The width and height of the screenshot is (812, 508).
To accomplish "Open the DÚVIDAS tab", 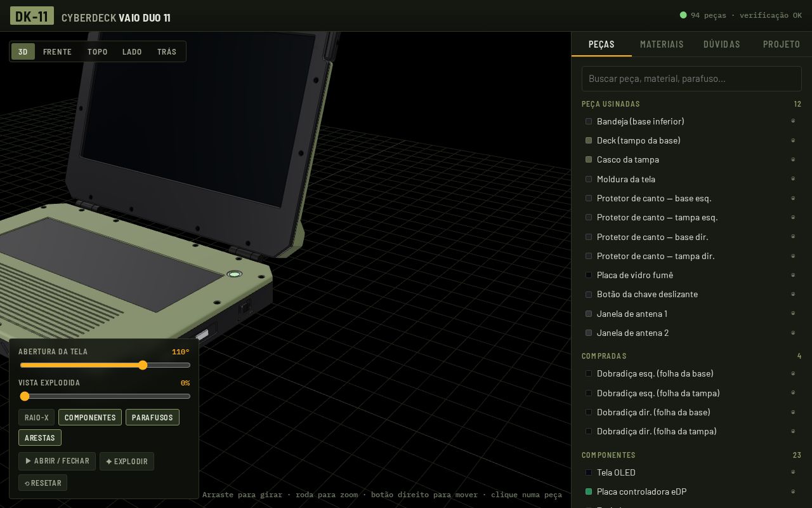I will (722, 44).
